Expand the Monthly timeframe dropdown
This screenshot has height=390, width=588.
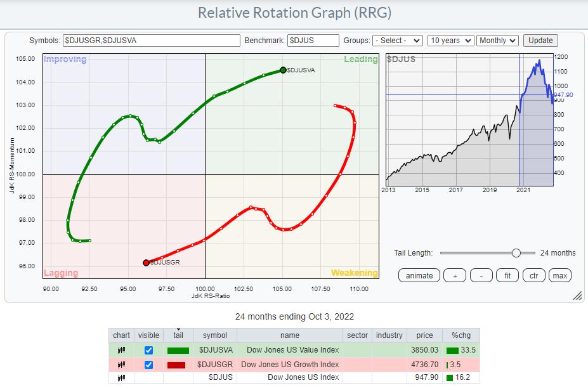pos(497,41)
